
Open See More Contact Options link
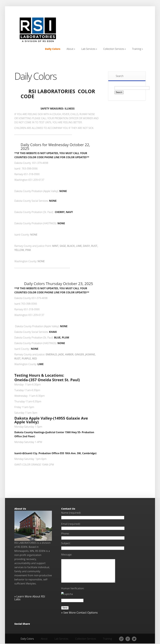pyautogui.click(x=79, y=613)
